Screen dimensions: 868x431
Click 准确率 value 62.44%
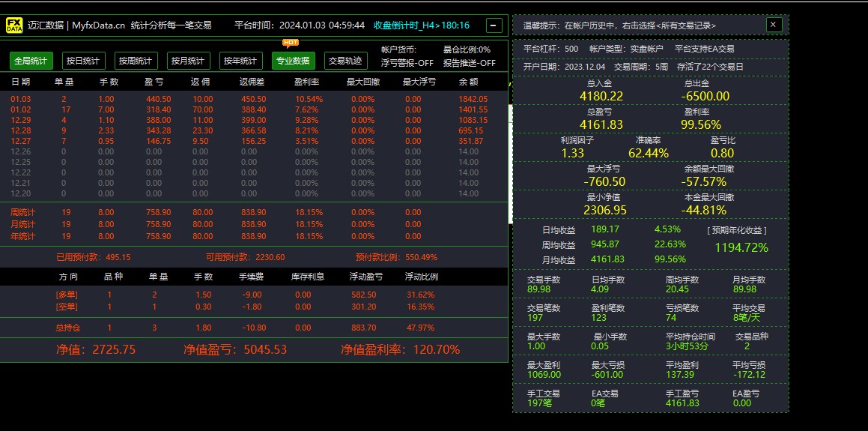coord(649,154)
